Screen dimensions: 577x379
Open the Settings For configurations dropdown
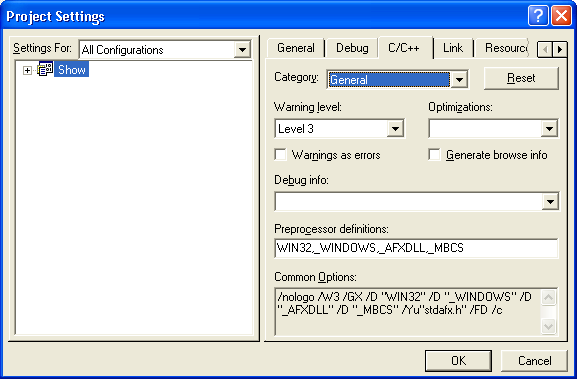(x=242, y=50)
